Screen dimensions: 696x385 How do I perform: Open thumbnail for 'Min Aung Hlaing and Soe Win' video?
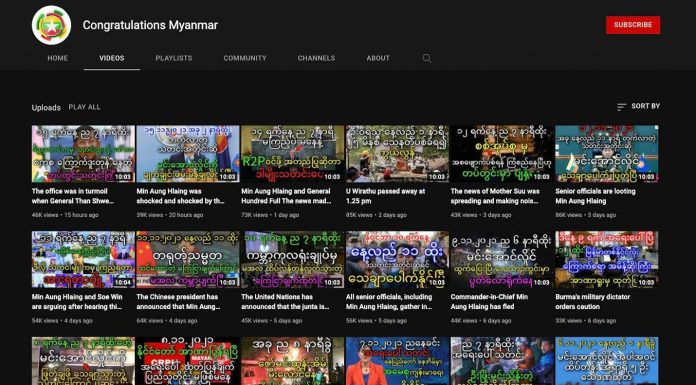click(83, 259)
